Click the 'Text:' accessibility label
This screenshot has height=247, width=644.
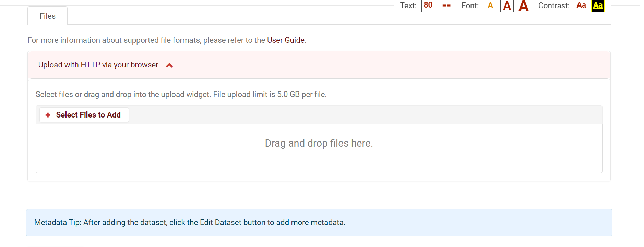coord(408,5)
